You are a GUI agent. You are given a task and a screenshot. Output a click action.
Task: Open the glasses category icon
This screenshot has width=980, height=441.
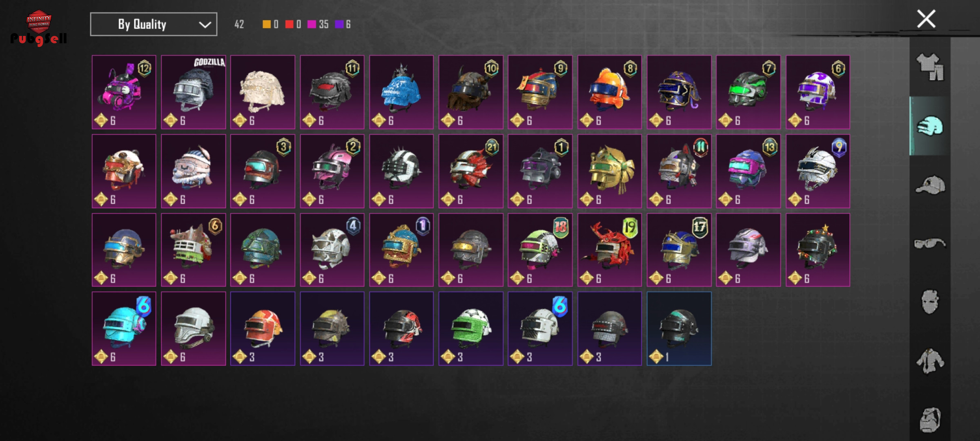[930, 243]
